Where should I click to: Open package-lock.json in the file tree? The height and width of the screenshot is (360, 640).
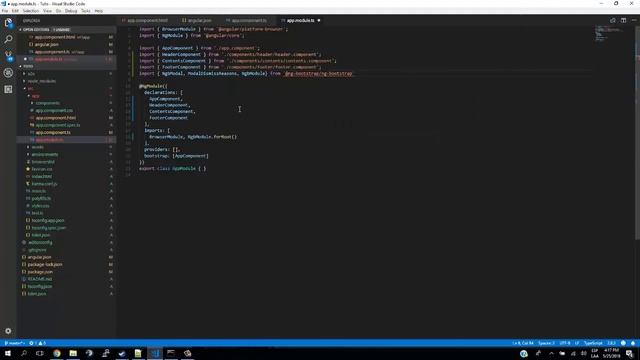[45, 264]
